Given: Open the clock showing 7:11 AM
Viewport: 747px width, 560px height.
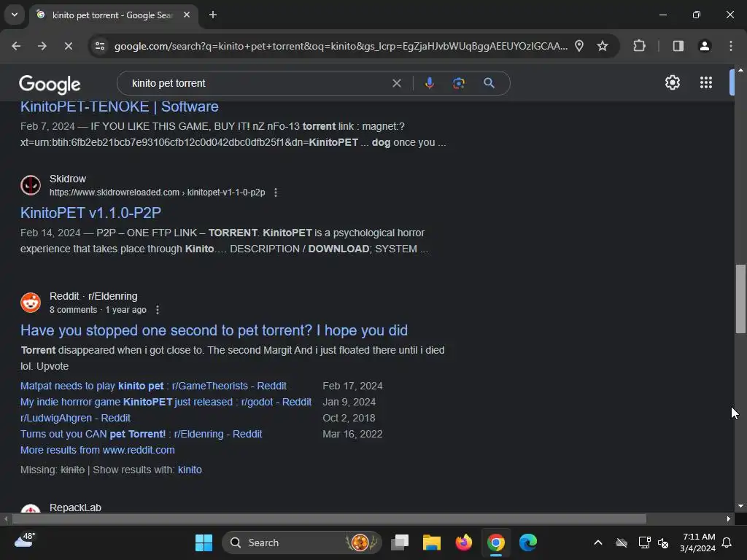Looking at the screenshot, I should [x=697, y=542].
